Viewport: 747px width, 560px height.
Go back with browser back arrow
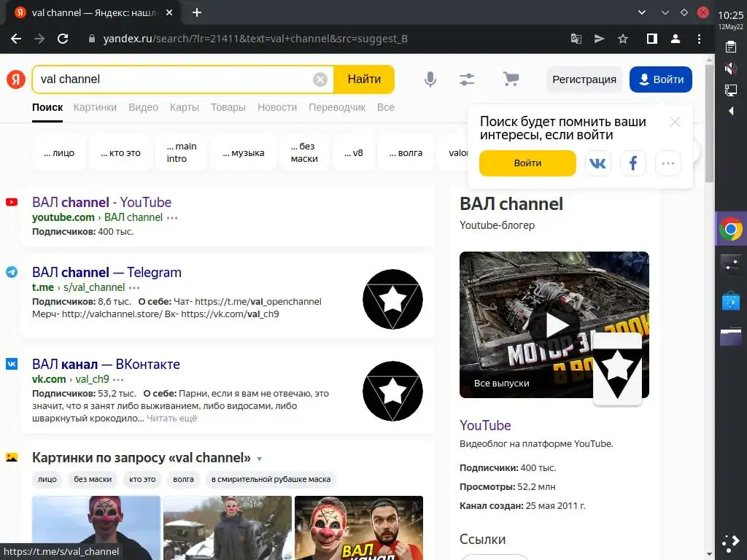pyautogui.click(x=16, y=39)
